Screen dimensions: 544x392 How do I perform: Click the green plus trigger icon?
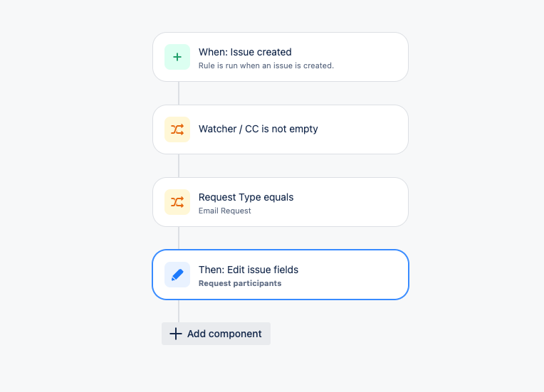point(177,57)
